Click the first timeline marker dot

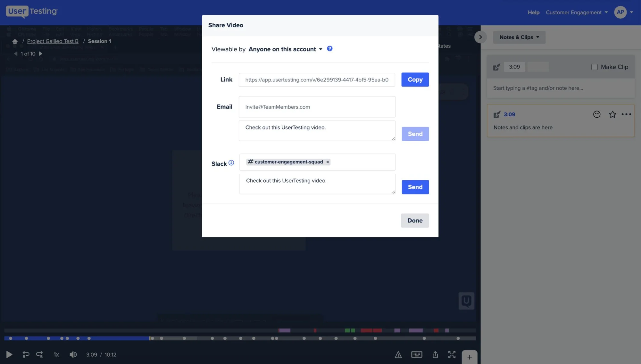[11, 338]
